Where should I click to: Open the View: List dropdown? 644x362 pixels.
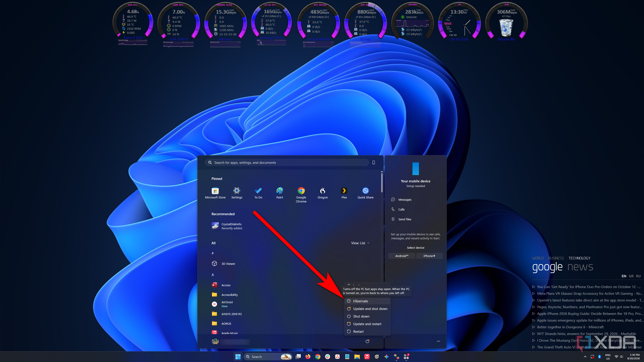(360, 243)
